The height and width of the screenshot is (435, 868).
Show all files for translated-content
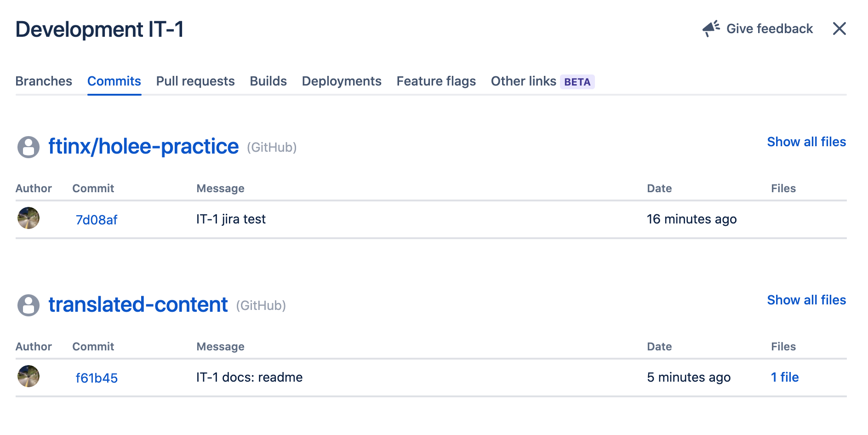(x=806, y=300)
